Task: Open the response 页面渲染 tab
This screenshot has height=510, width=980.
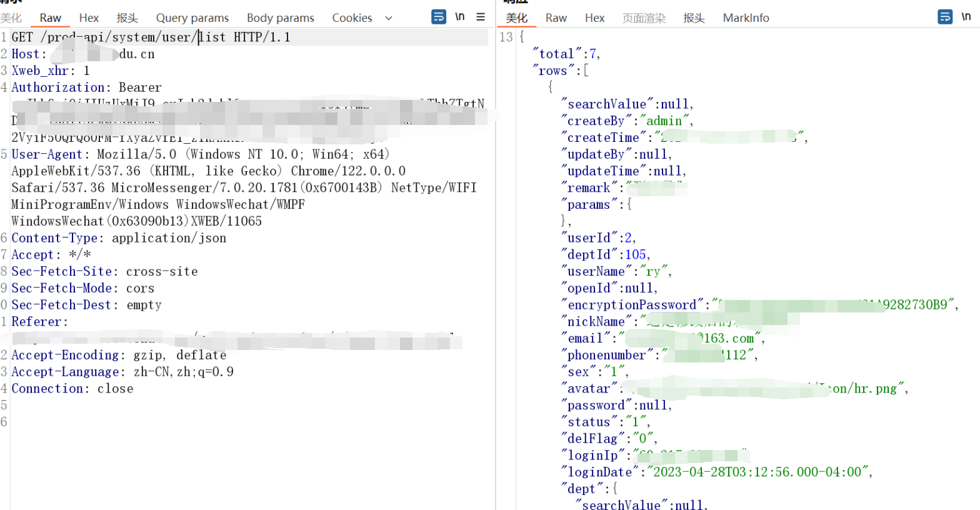Action: 644,18
